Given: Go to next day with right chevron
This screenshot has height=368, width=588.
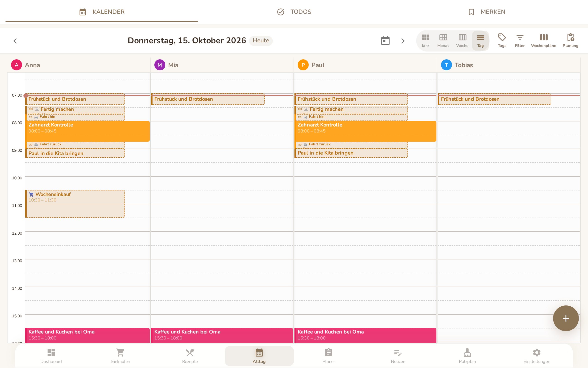Looking at the screenshot, I should click(x=403, y=41).
